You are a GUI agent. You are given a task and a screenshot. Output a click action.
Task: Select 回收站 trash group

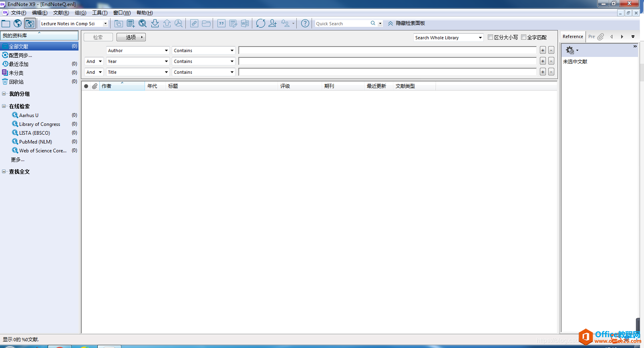39,82
